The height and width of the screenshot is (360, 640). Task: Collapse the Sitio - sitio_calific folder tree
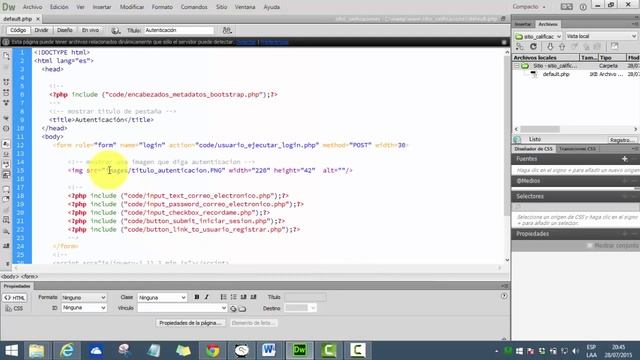pos(517,66)
